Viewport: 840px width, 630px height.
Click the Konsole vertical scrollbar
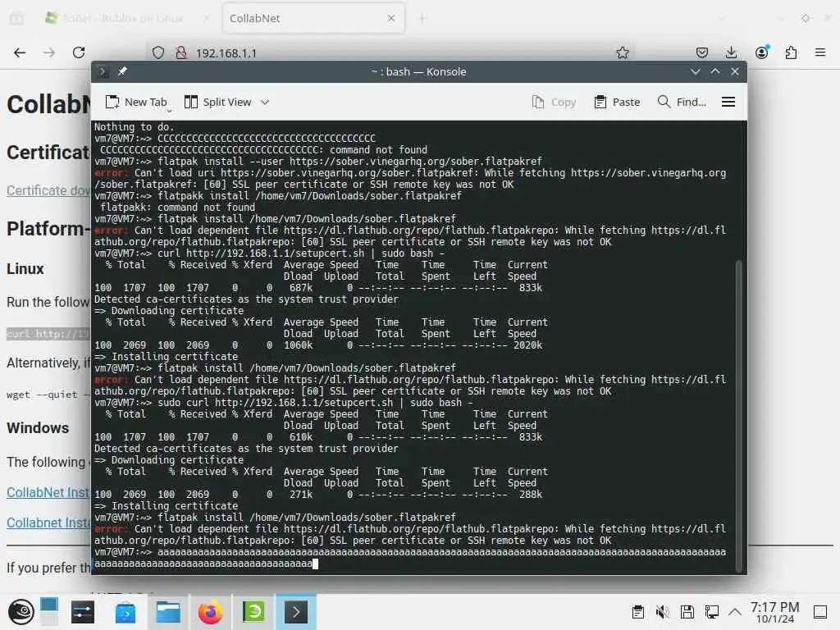click(x=739, y=416)
